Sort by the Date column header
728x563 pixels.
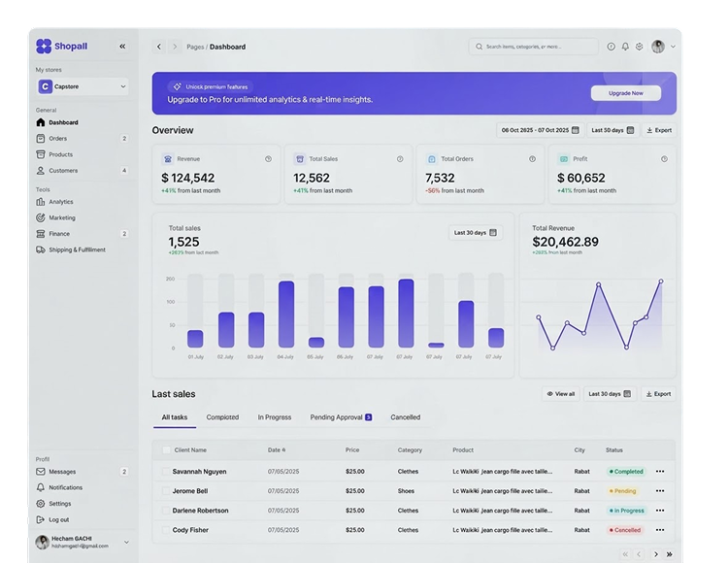277,449
